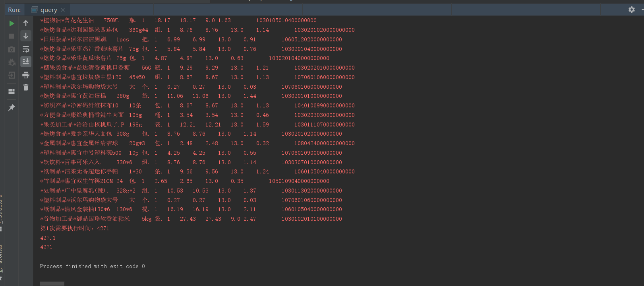Image resolution: width=644 pixels, height=286 pixels.
Task: Click the camera dump threads icon
Action: click(12, 49)
